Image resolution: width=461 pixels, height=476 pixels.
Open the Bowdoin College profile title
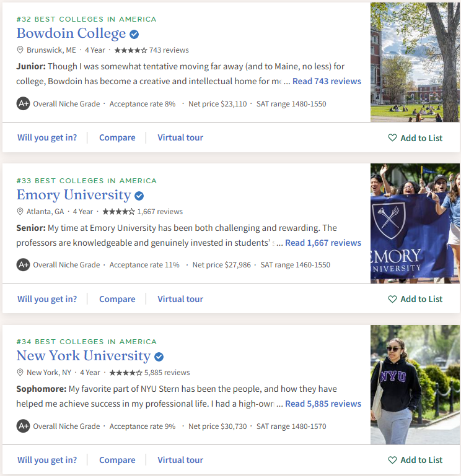click(x=71, y=33)
